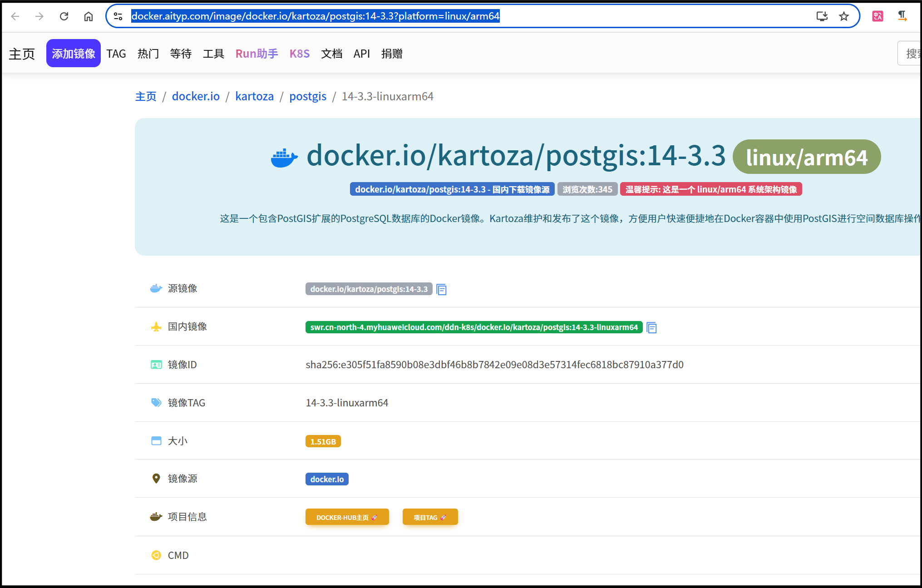Click the 添加镜像 button
The height and width of the screenshot is (588, 922).
tap(74, 54)
